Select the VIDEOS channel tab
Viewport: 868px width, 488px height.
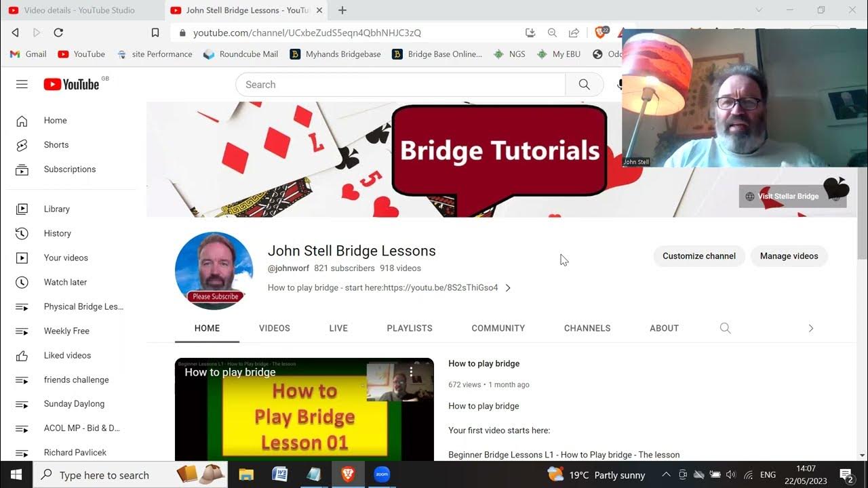(275, 328)
